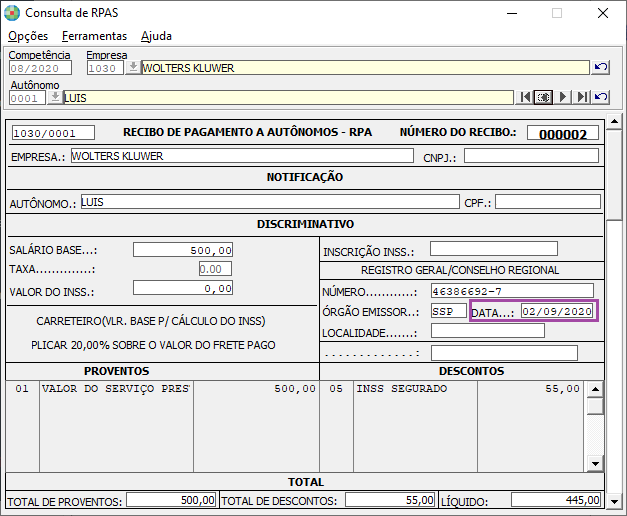Viewport: 627px width, 516px height.
Task: Open the Empresa lookup arrow button
Action: (133, 68)
